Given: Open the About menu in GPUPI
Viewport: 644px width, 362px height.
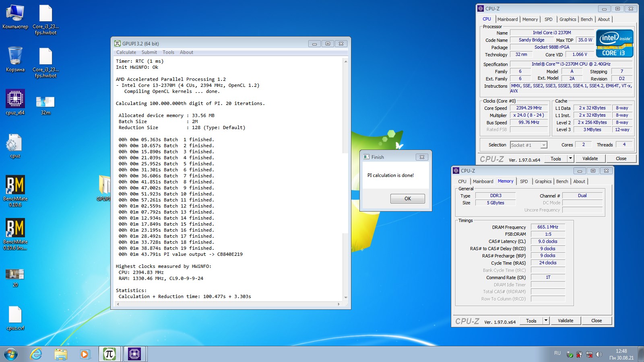Looking at the screenshot, I should 186,52.
